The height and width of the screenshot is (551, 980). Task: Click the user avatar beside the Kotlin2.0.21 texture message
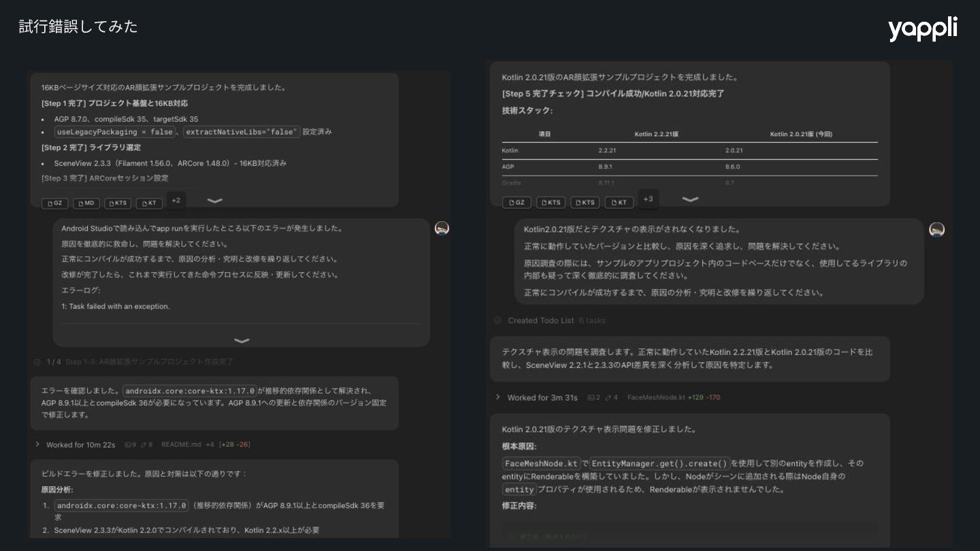(936, 229)
